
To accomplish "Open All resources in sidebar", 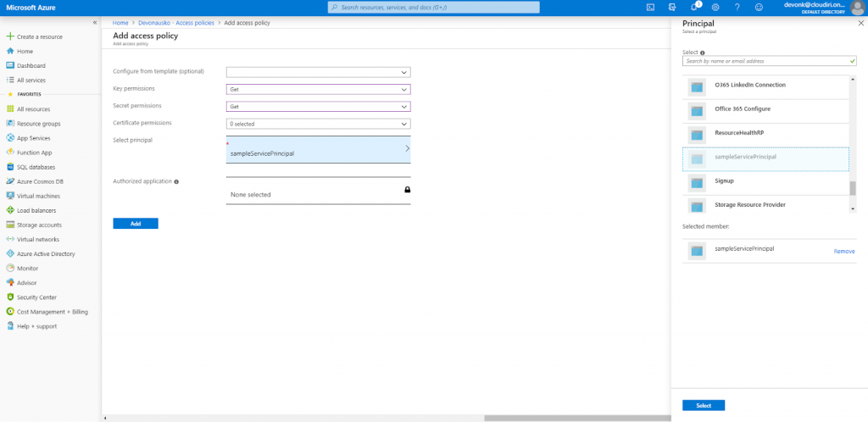I will (x=33, y=109).
